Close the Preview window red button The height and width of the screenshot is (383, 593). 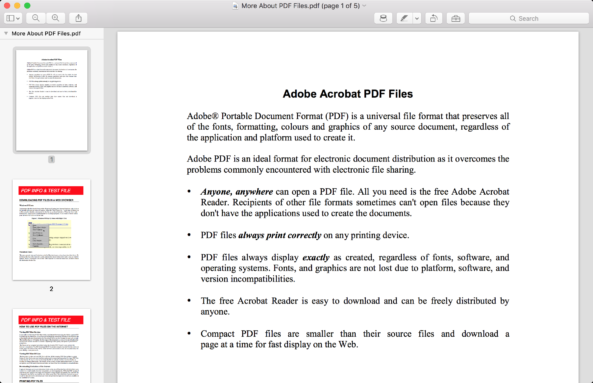coord(7,6)
